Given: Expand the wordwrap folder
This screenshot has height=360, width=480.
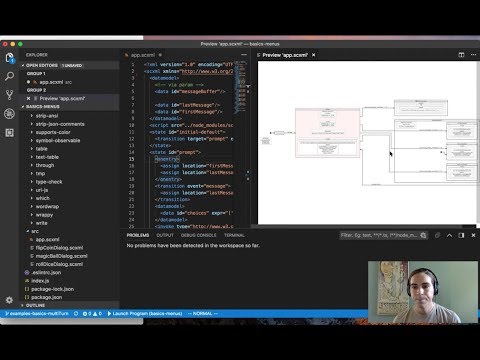Looking at the screenshot, I should (47, 206).
